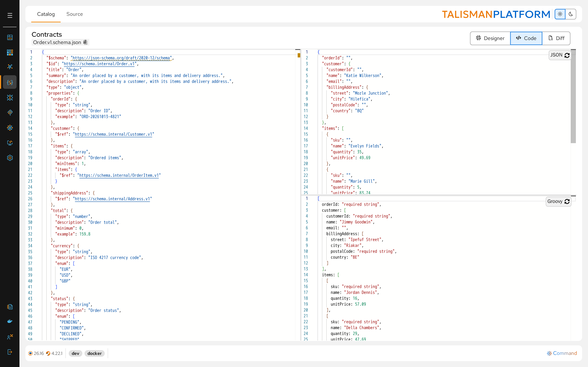The height and width of the screenshot is (367, 588).
Task: Switch to the Designer view
Action: (x=490, y=38)
